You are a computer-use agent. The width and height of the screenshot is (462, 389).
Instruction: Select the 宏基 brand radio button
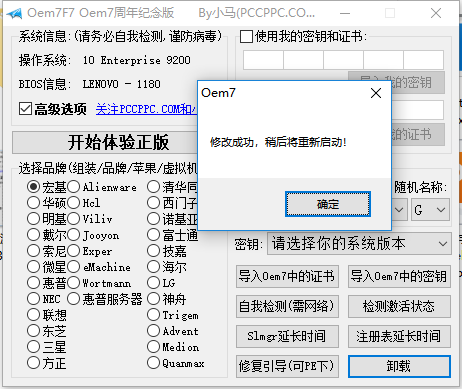coord(33,187)
